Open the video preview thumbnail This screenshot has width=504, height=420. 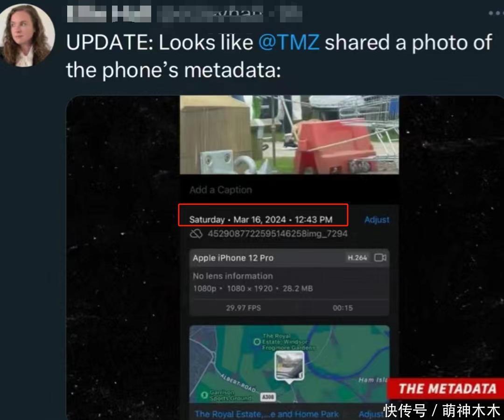point(289,135)
